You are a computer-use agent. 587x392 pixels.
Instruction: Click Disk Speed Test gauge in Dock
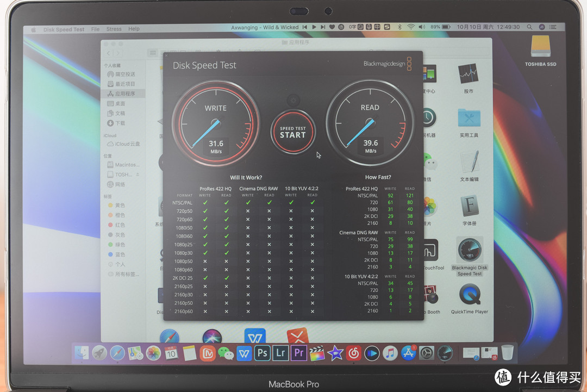pos(445,353)
